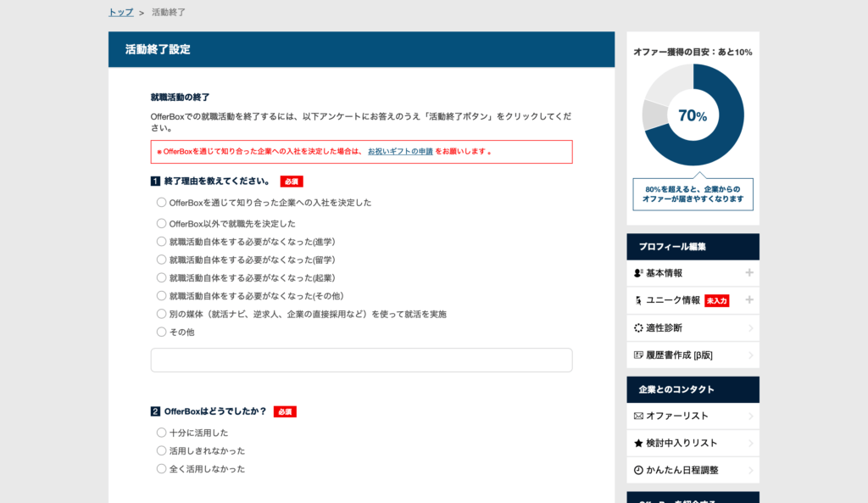Screen dimensions: 868x503
Task: Select OfferBoxを通じて知り合った企業への入社を決定した option
Action: point(161,202)
